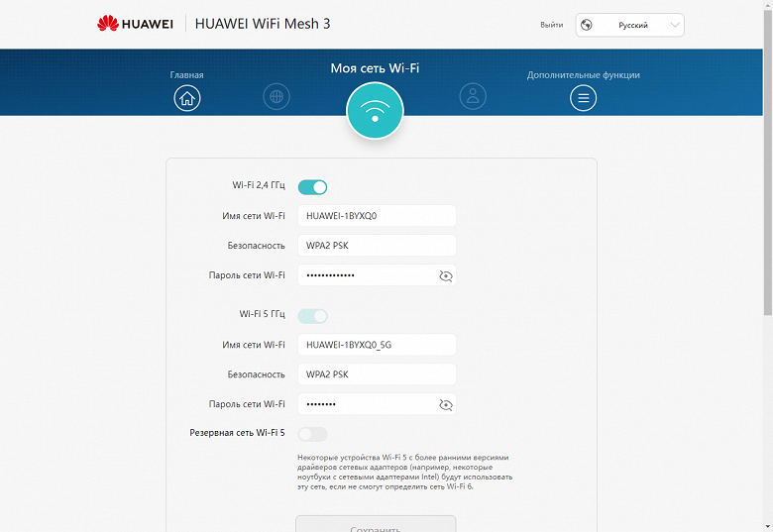Click the scrollbar down arrow
This screenshot has width=773, height=532.
point(768,528)
